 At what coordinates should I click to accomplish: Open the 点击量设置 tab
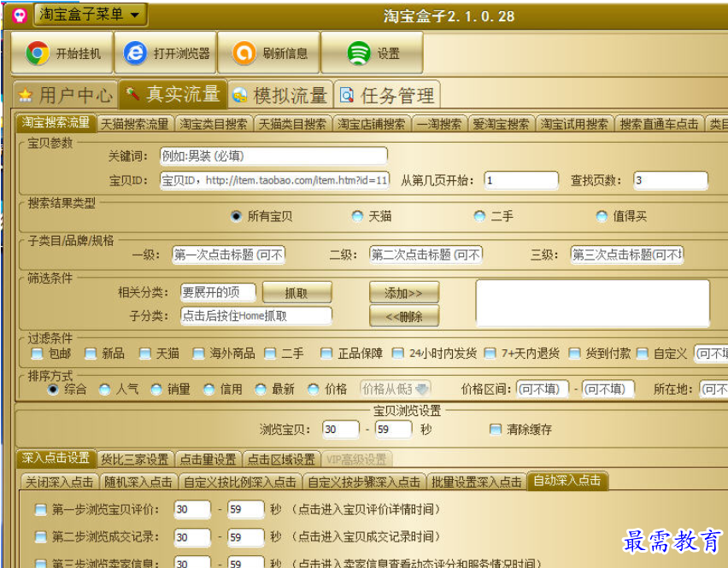click(x=208, y=460)
